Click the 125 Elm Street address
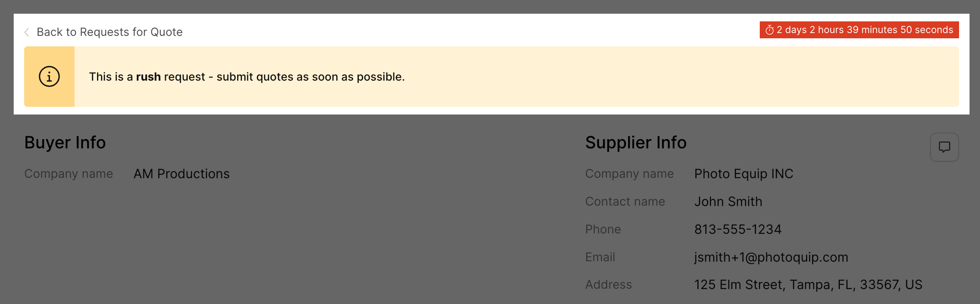This screenshot has width=980, height=304. (808, 285)
